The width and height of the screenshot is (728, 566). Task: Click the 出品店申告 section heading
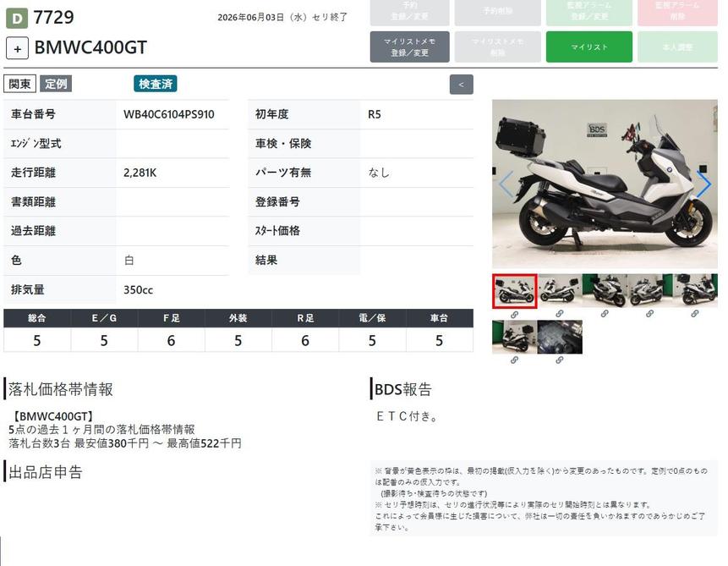46,472
